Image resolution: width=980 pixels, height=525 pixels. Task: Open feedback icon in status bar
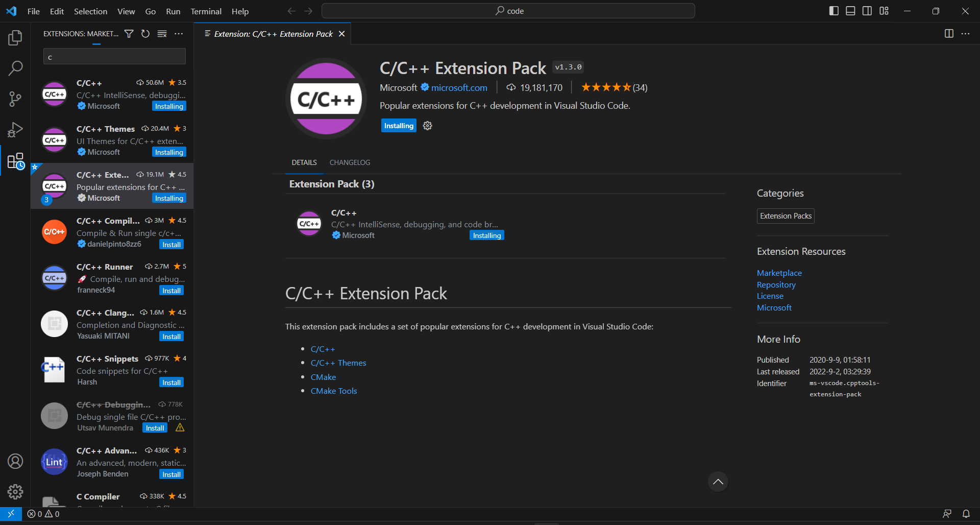tap(947, 514)
